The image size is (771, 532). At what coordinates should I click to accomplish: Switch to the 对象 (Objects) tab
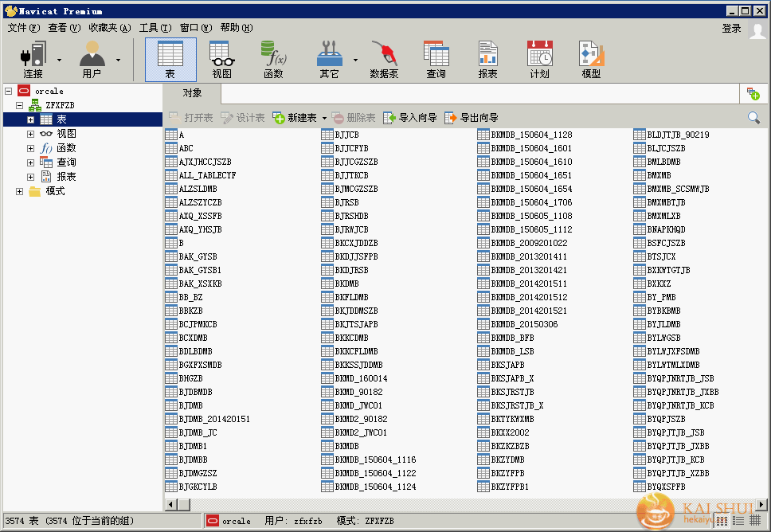(x=192, y=93)
